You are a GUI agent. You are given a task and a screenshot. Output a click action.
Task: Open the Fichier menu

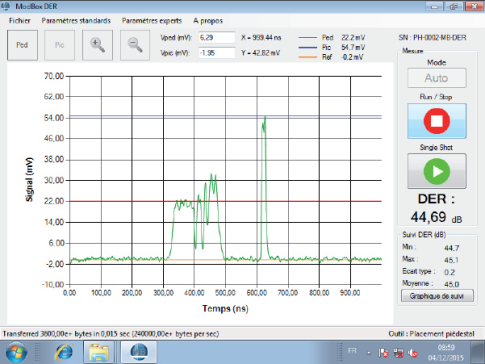tap(20, 21)
